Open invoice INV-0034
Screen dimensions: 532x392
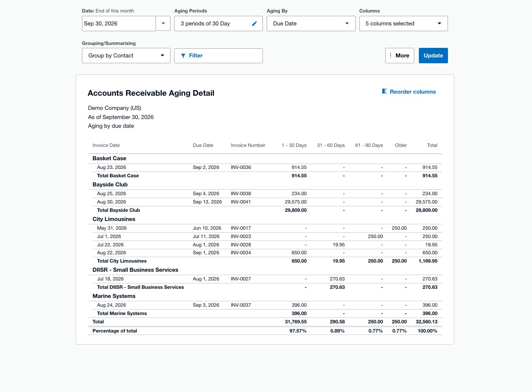(x=241, y=253)
